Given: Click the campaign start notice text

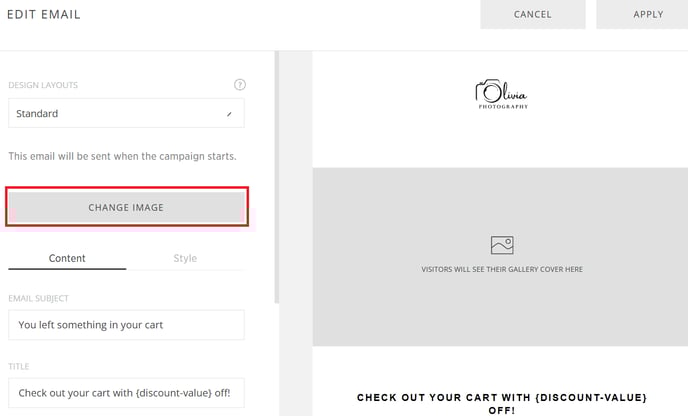Looking at the screenshot, I should point(122,156).
